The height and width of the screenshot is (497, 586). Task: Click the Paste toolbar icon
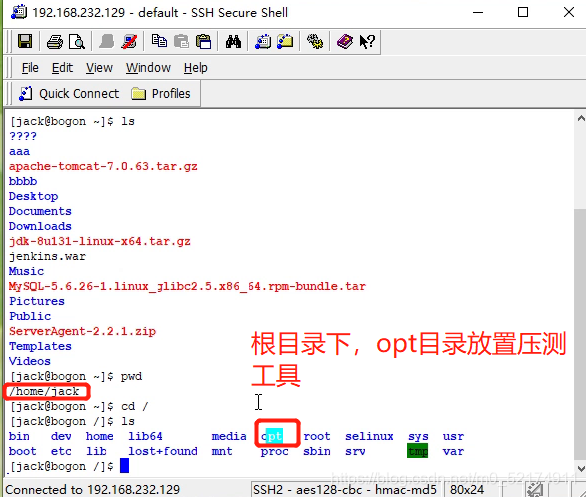pos(182,41)
